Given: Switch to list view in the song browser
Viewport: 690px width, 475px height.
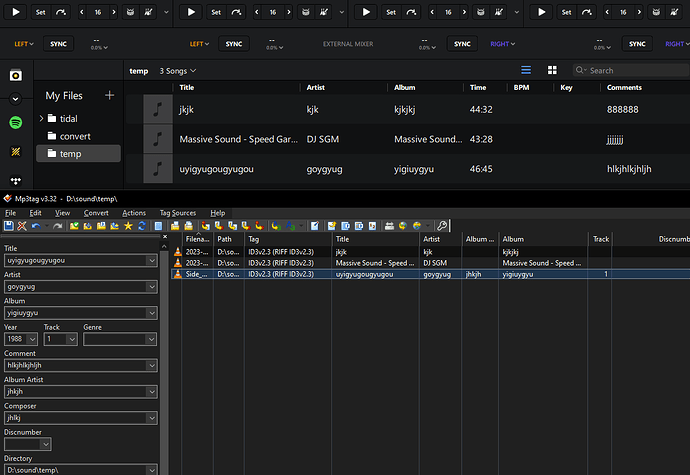Looking at the screenshot, I should (x=526, y=70).
